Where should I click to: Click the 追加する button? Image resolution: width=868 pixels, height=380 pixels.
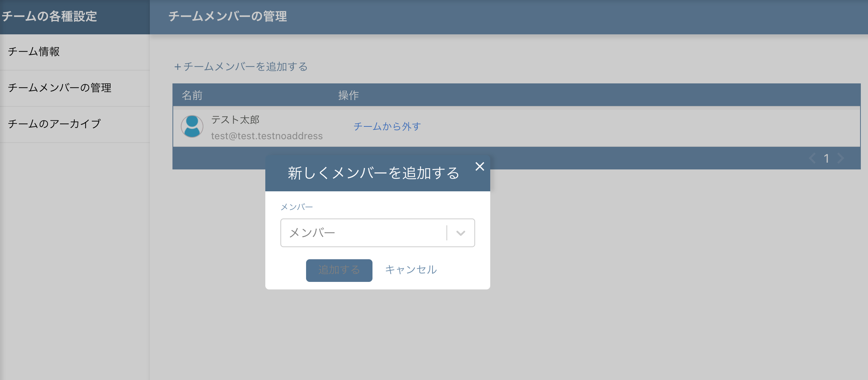click(339, 270)
